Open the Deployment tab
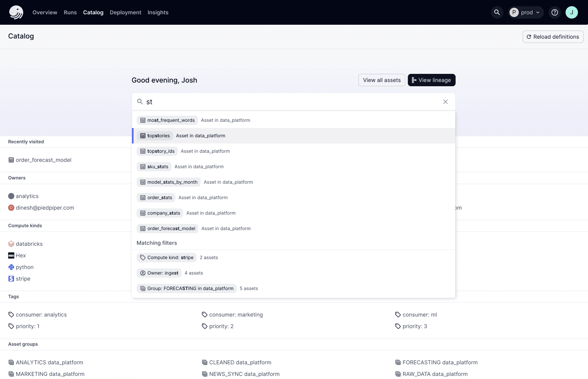This screenshot has width=588, height=379. (125, 12)
